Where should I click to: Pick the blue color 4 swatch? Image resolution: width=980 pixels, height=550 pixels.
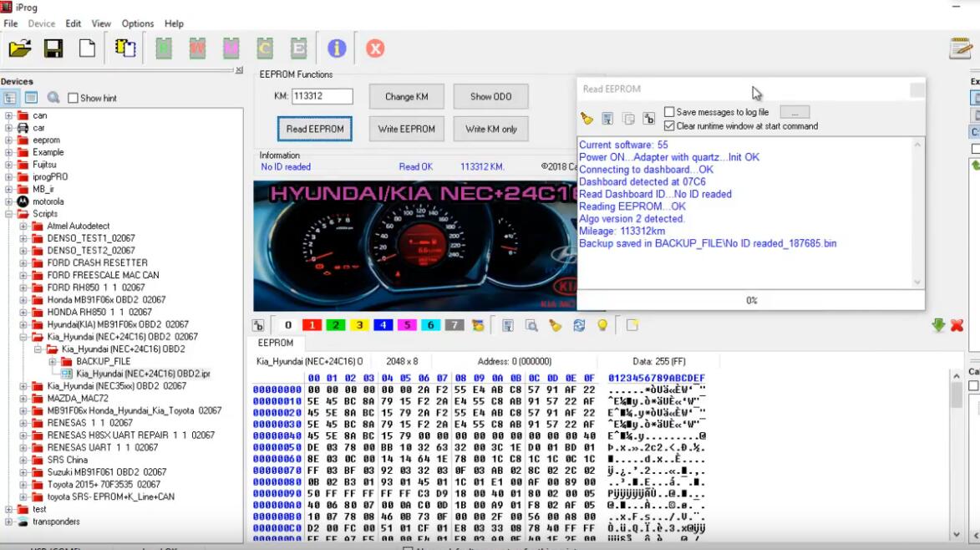383,325
